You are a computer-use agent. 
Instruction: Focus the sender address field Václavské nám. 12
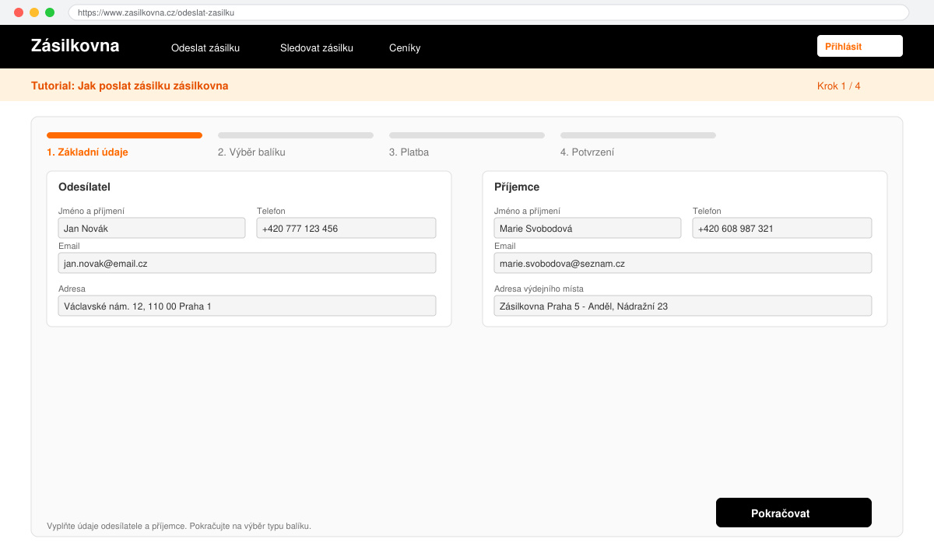pos(247,306)
